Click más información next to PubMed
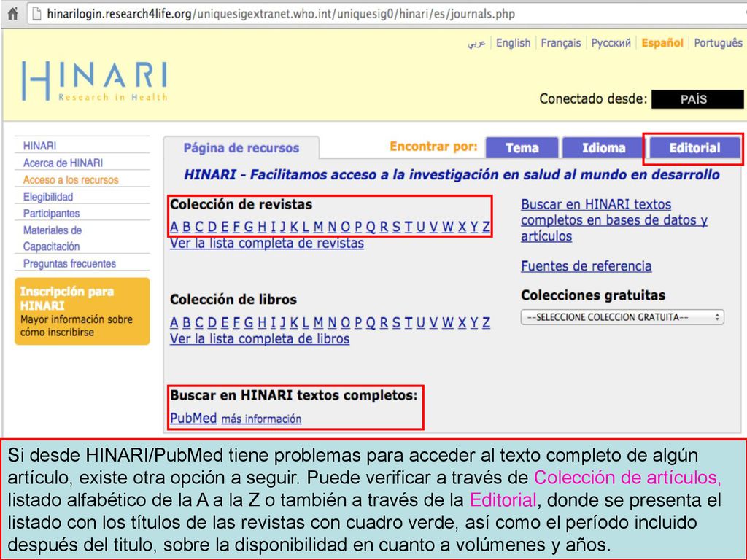747x560 pixels. [x=261, y=419]
